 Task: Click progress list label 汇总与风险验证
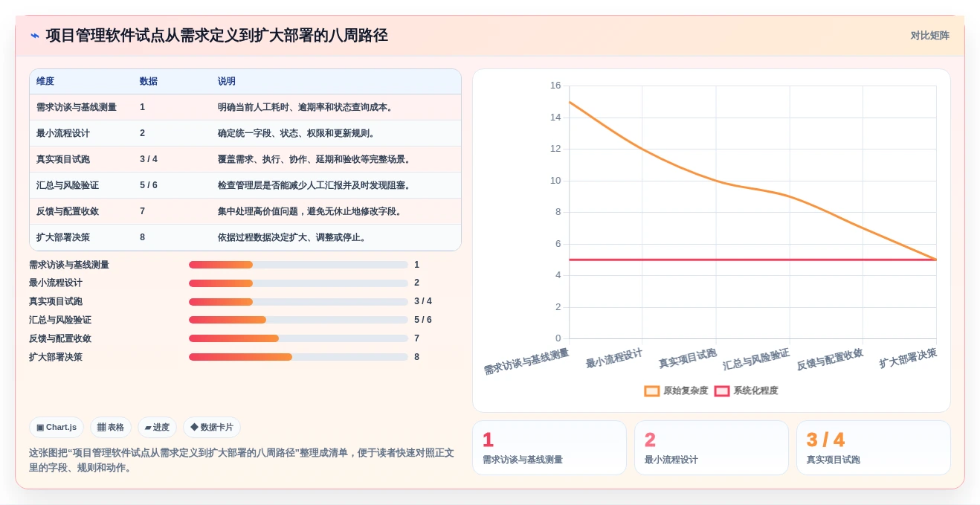point(60,320)
